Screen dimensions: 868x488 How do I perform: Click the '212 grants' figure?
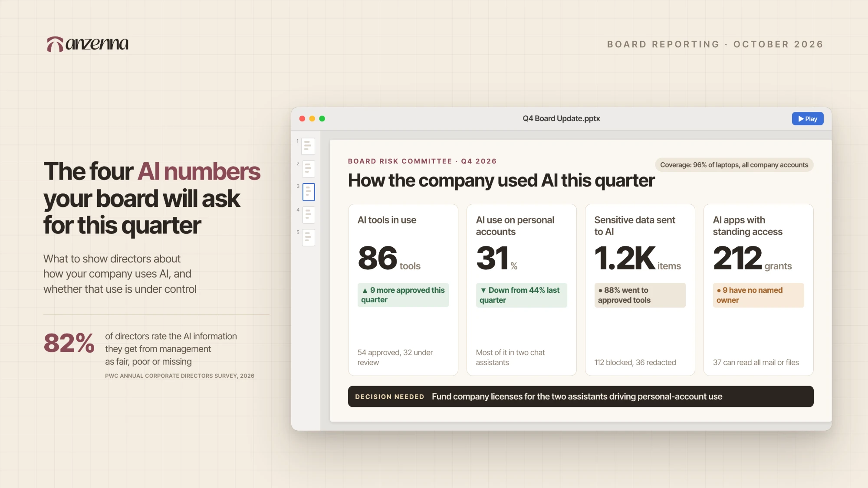[x=752, y=258]
